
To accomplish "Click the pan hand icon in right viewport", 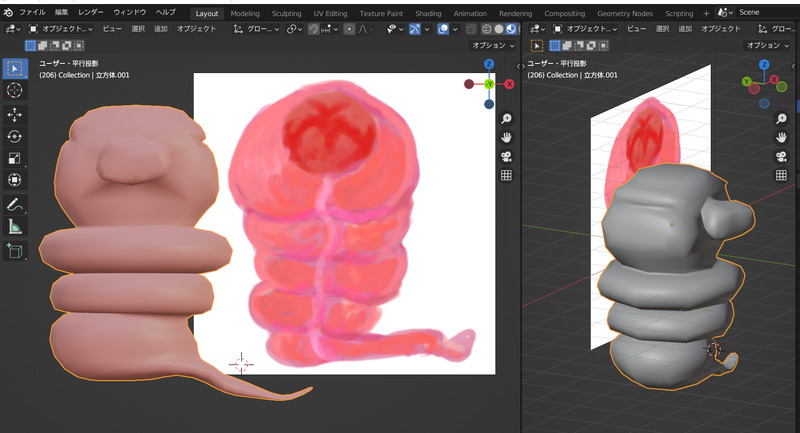I will 781,137.
